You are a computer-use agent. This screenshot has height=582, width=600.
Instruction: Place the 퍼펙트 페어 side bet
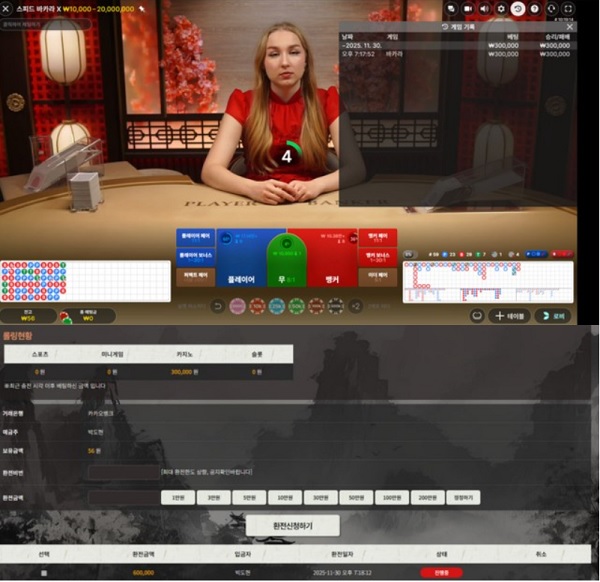196,277
